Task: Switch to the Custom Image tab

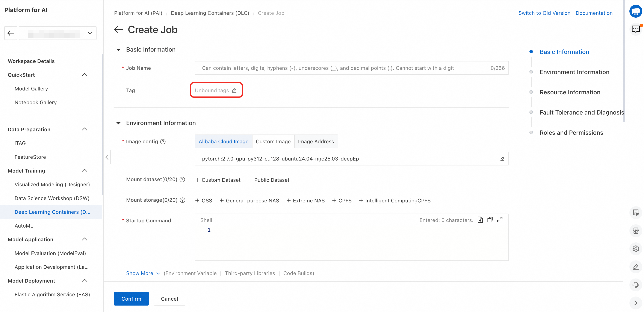Action: (x=273, y=141)
